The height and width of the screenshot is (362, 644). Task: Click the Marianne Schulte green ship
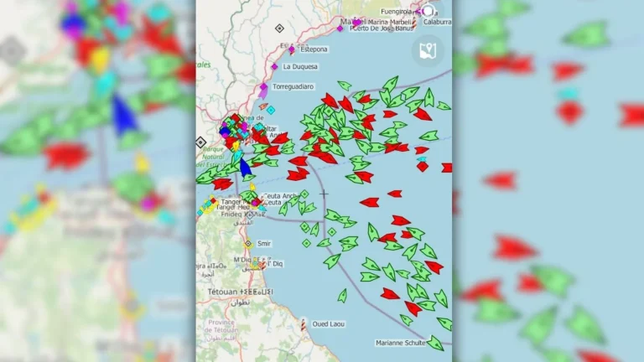[435, 343]
